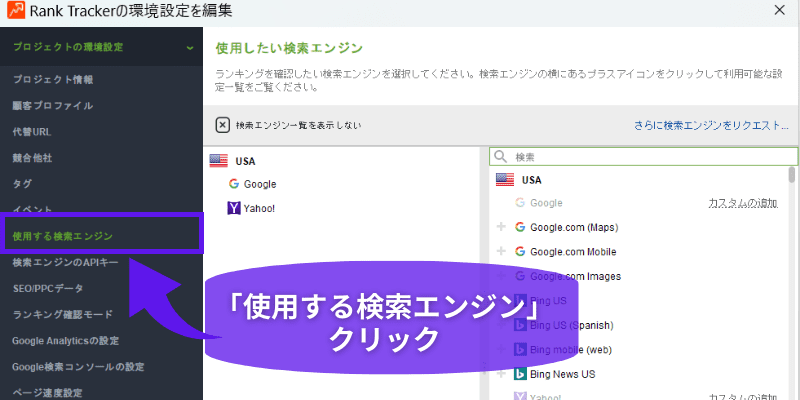Select the Google.com (Maps) entry text
Viewport: 800px width, 400px height.
(x=574, y=227)
